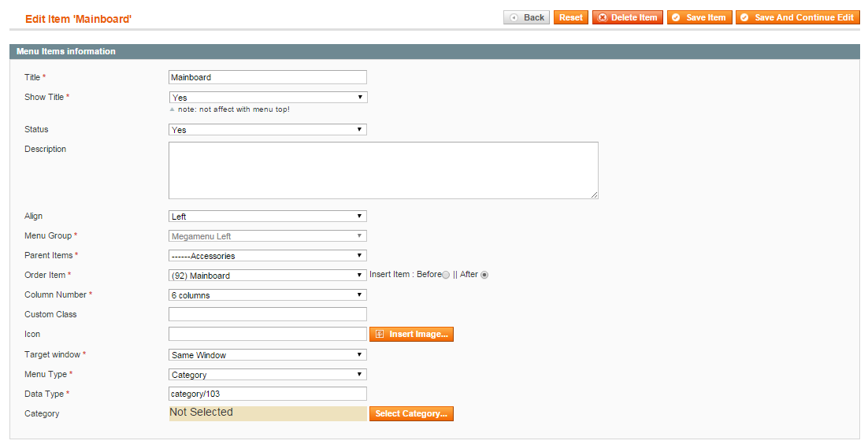Viewport: 868px width, 448px height.
Task: Open the Menu Group dropdown
Action: (x=267, y=236)
